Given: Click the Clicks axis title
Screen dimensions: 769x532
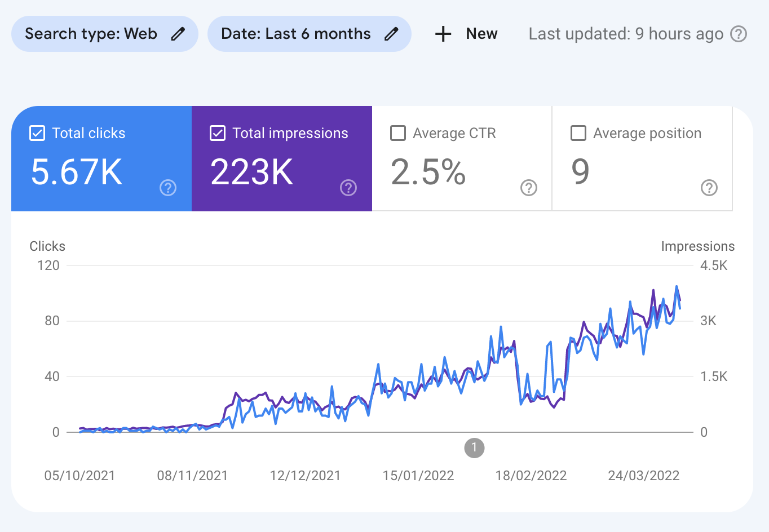Looking at the screenshot, I should 47,246.
